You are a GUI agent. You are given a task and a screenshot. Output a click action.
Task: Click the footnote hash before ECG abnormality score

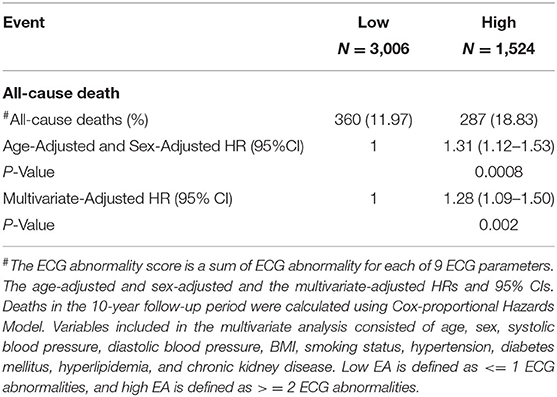tap(5, 263)
